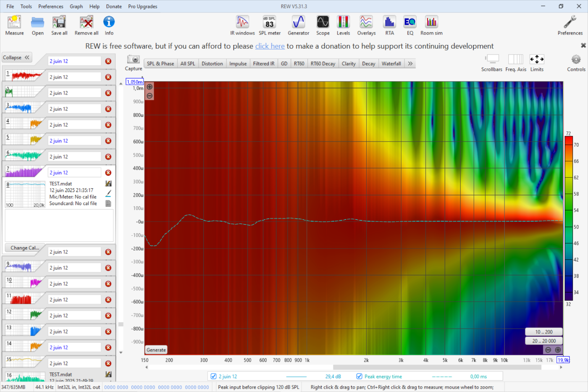Follow the 'click here' donation link
This screenshot has height=392, width=588.
point(270,46)
